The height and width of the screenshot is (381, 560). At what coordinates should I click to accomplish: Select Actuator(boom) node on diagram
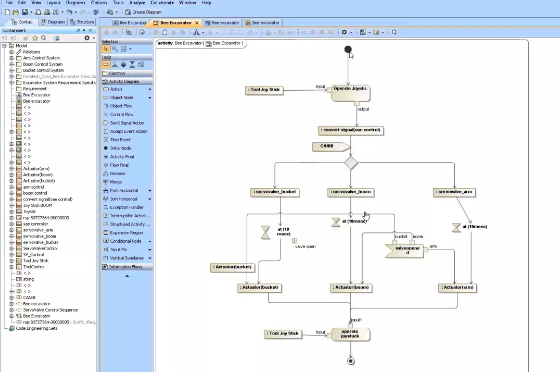351,288
